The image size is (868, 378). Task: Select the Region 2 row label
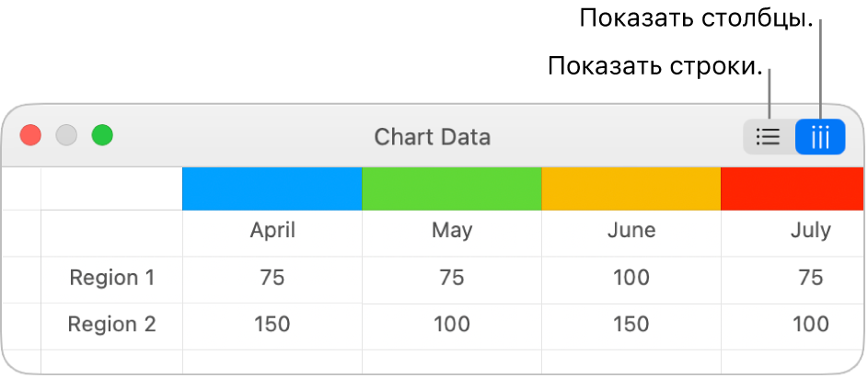112,325
